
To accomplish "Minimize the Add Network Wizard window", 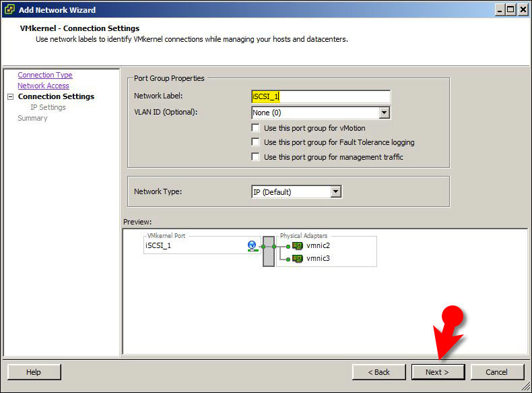I will tap(500, 9).
